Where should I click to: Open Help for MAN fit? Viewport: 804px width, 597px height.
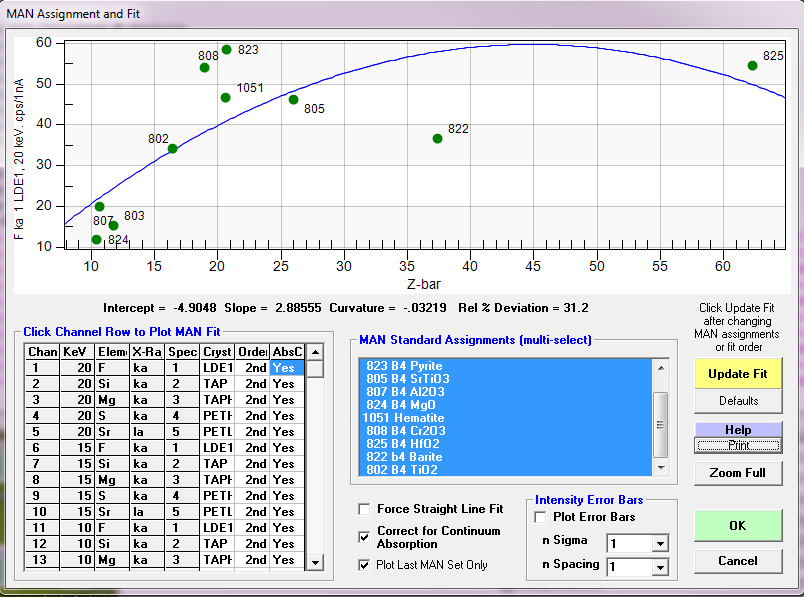[x=738, y=429]
